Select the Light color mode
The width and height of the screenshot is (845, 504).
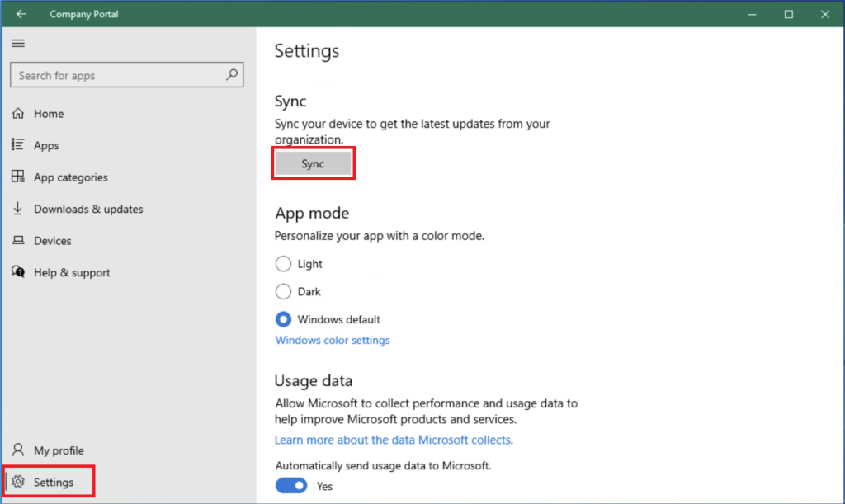pyautogui.click(x=284, y=264)
